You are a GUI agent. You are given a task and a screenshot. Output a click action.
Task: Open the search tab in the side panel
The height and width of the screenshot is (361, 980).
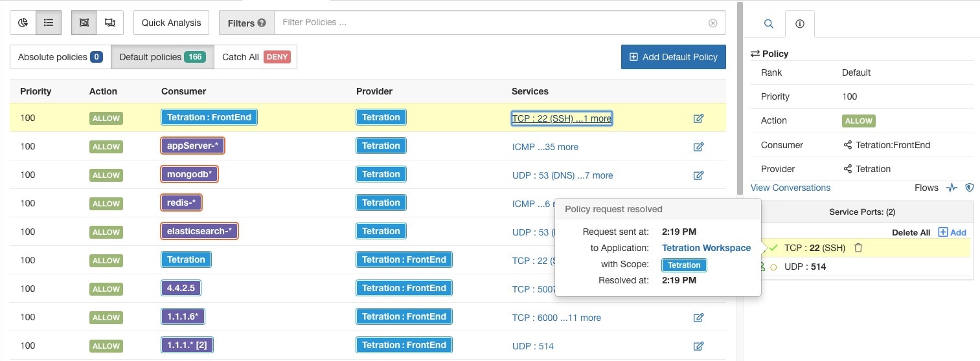[x=769, y=24]
